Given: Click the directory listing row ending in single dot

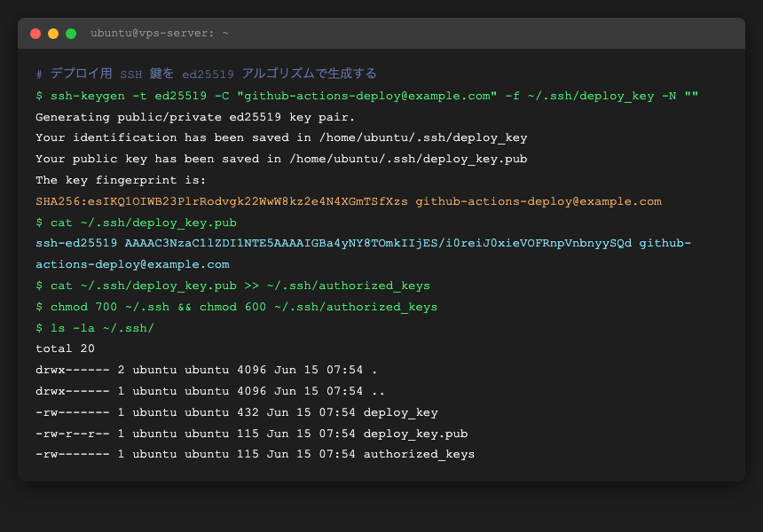Looking at the screenshot, I should [x=207, y=370].
